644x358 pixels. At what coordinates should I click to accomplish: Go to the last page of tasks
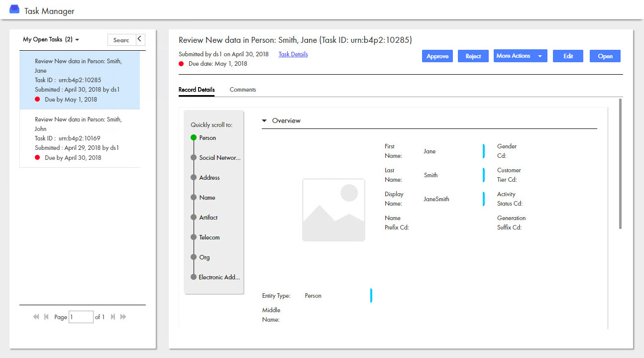click(123, 317)
